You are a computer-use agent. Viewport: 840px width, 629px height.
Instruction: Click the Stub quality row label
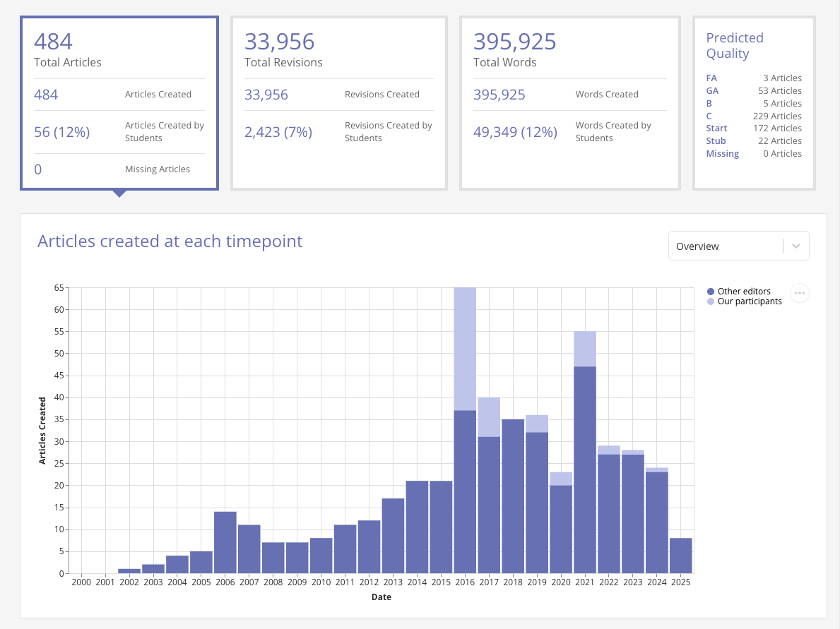(x=716, y=140)
